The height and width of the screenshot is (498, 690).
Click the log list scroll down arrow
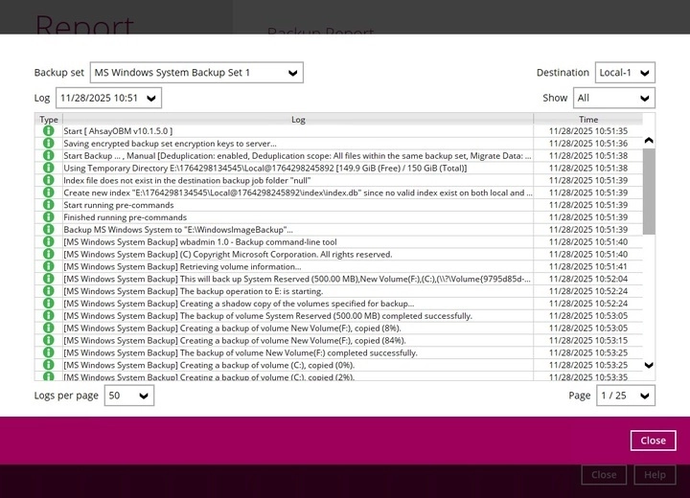tap(649, 365)
